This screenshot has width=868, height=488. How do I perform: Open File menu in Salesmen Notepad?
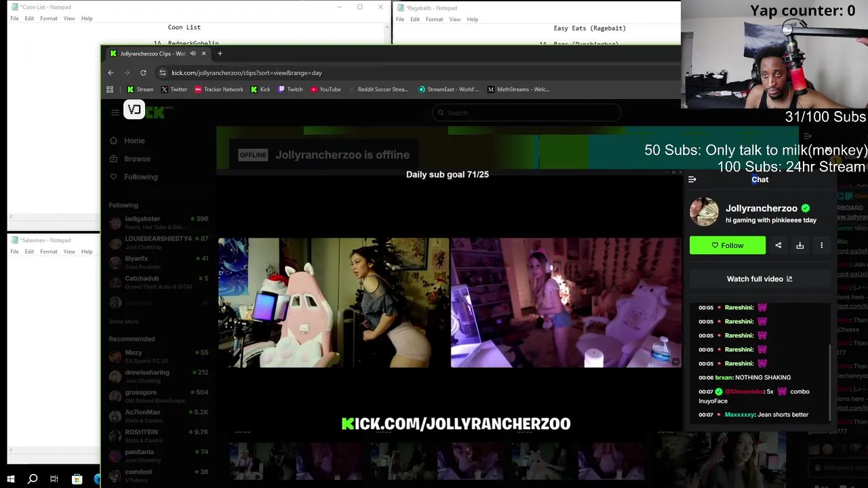(14, 251)
